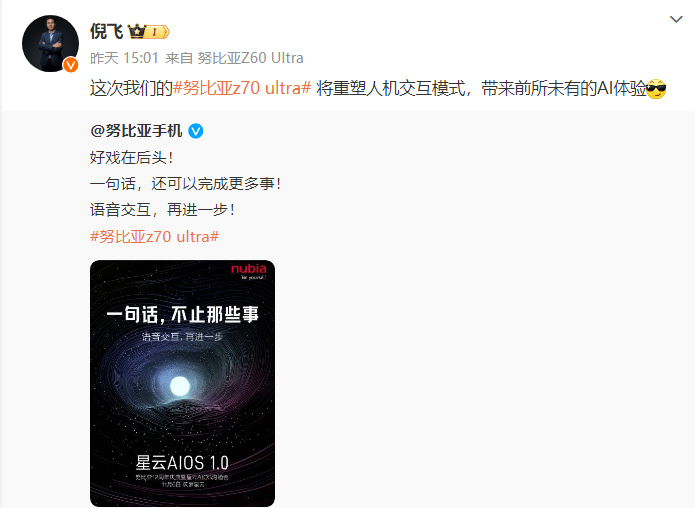This screenshot has width=695, height=508.
Task: Click reposted text 好戏在后头!
Action: click(132, 157)
